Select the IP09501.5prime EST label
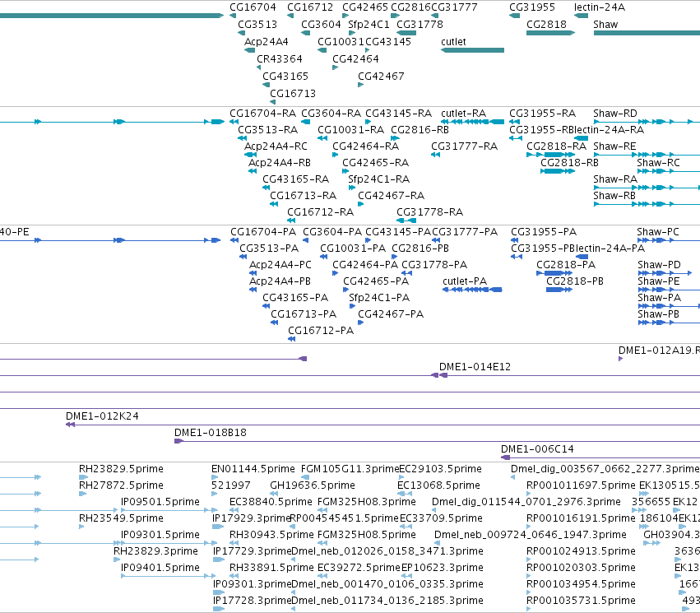This screenshot has height=613, width=700. (160, 502)
